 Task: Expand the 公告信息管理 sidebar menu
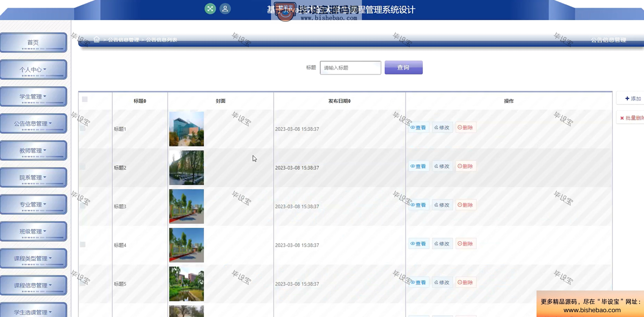click(33, 123)
